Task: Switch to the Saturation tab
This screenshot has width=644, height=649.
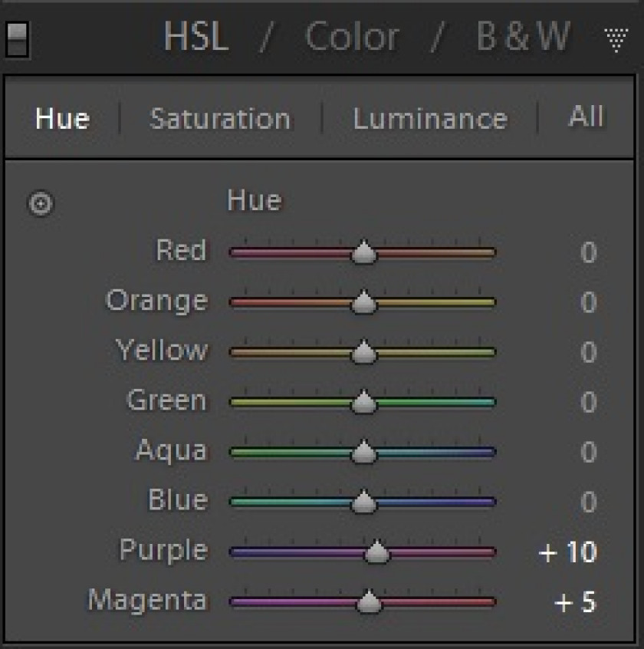Action: tap(219, 119)
